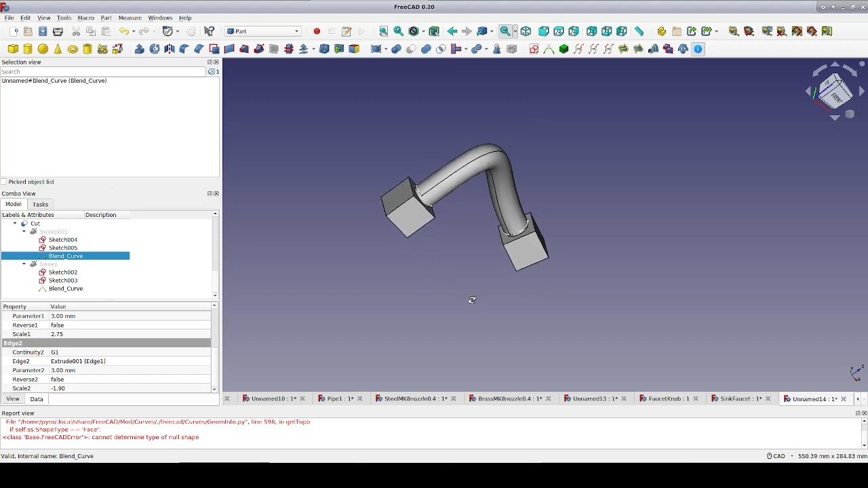Click the green solid box icon in Curves toolbar
Image resolution: width=868 pixels, height=488 pixels.
(564, 49)
